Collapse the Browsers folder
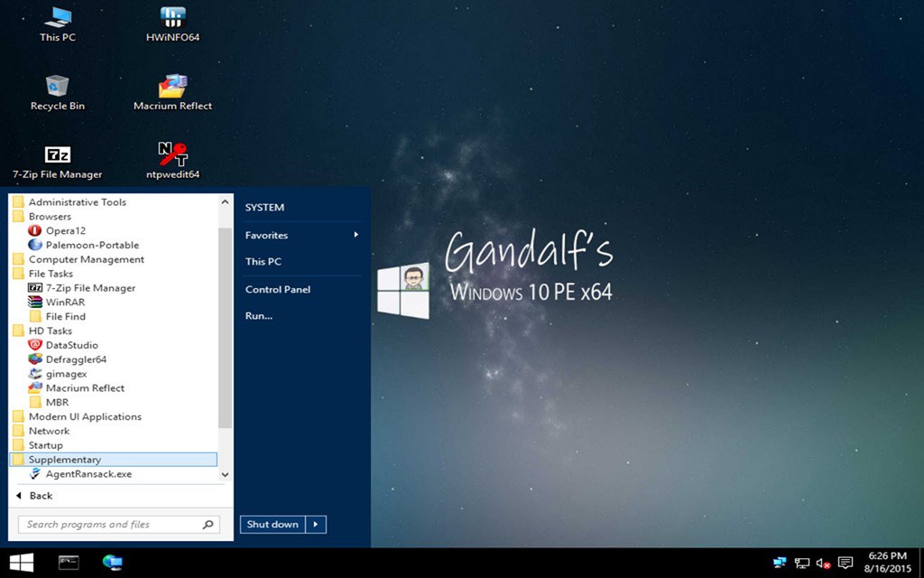Image resolution: width=924 pixels, height=578 pixels. [x=42, y=217]
